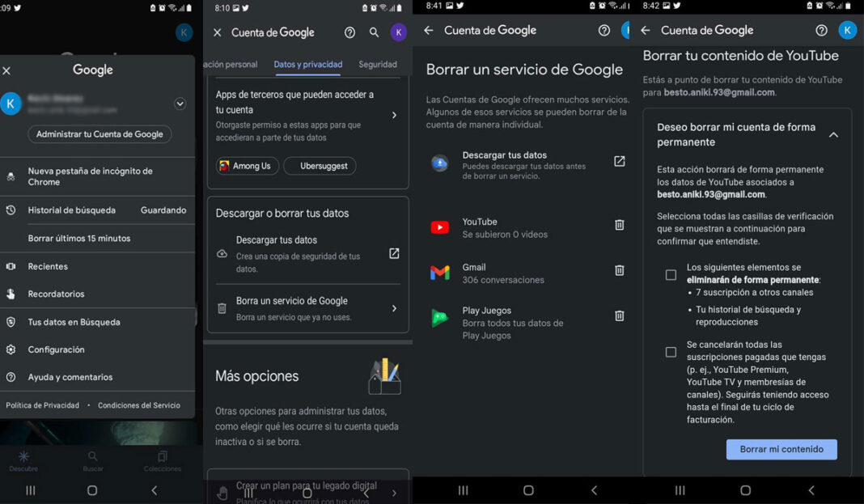Tap Android recent apps button on first screen
Viewport: 864px width, 504px height.
[31, 490]
